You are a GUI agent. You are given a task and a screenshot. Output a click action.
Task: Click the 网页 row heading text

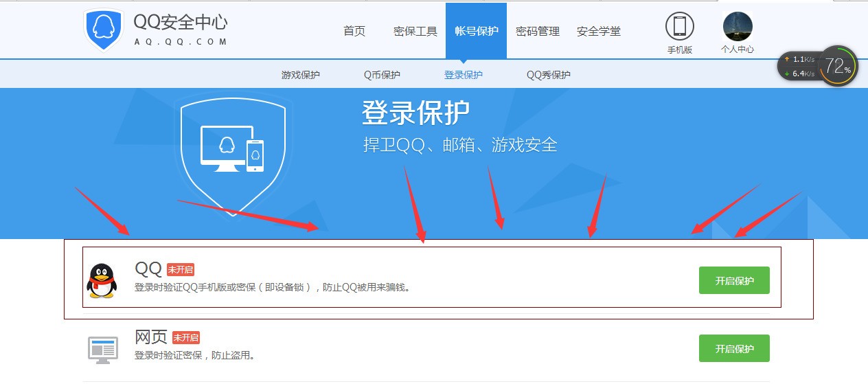[151, 337]
